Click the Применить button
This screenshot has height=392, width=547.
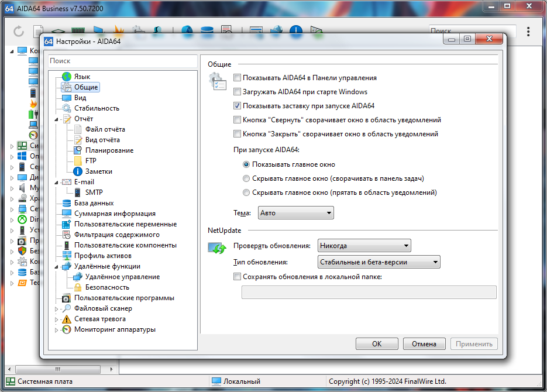point(474,344)
